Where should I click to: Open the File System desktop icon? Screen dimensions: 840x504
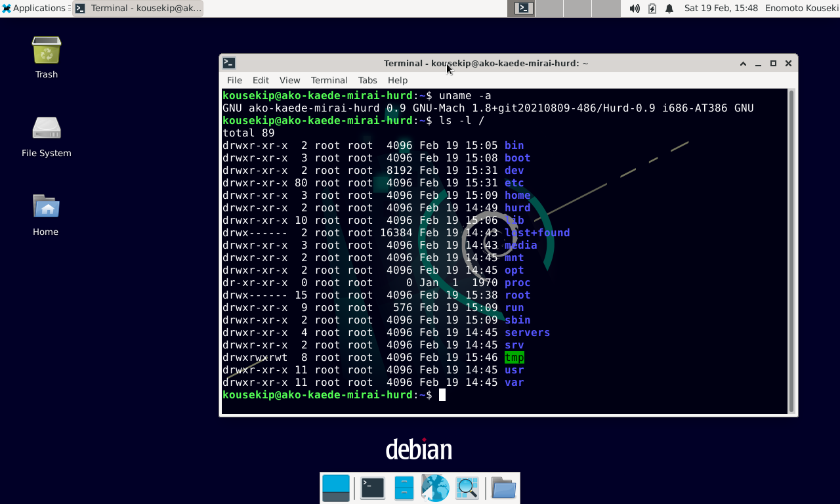point(46,130)
